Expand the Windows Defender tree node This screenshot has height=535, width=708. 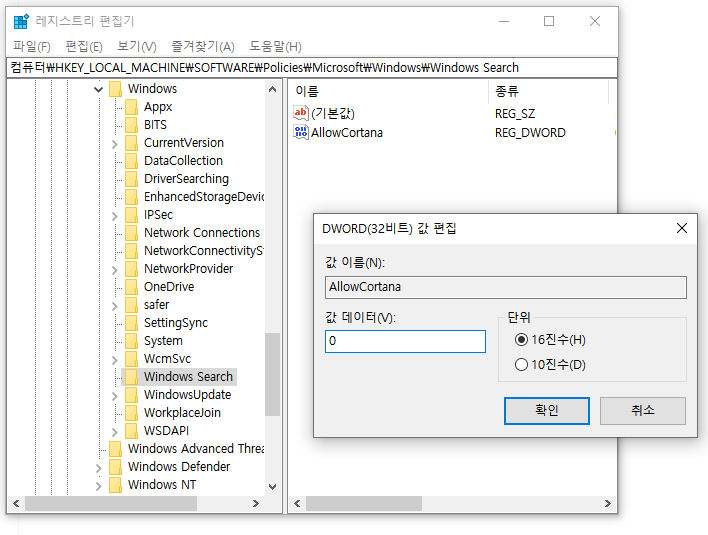pos(98,468)
